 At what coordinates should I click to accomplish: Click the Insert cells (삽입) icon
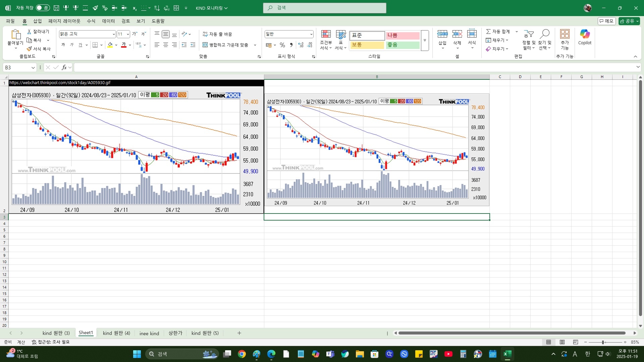tap(442, 34)
